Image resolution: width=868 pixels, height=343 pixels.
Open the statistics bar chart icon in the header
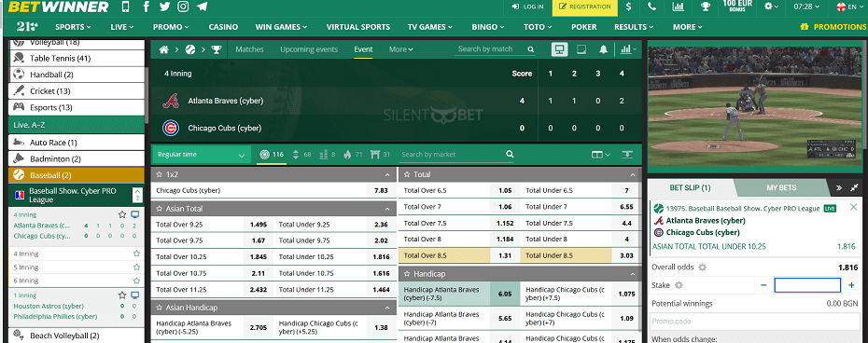pyautogui.click(x=678, y=7)
